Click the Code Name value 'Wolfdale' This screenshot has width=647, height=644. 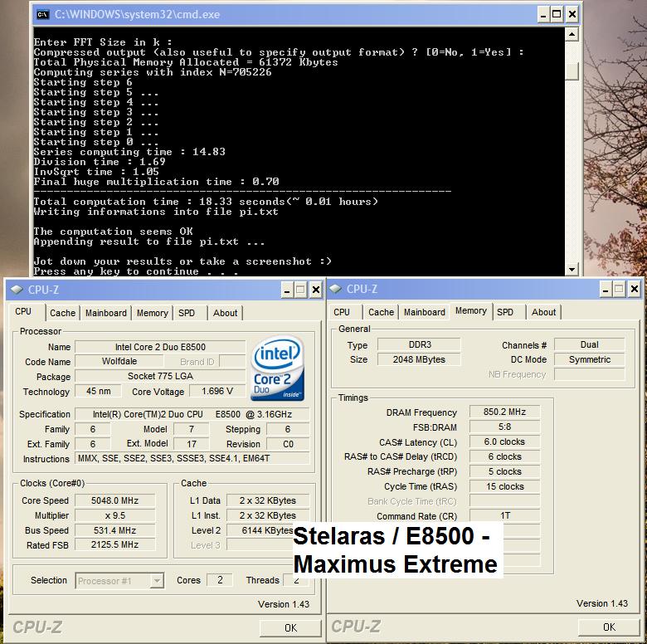pos(119,361)
